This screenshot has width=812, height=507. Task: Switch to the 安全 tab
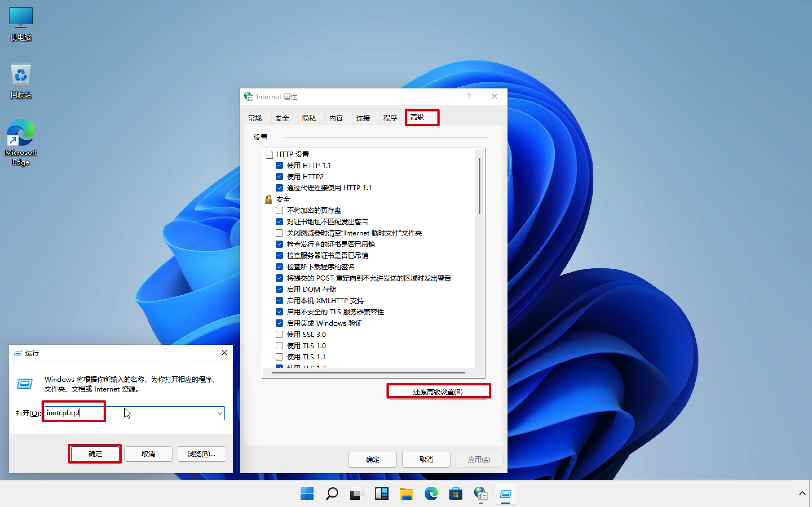click(x=282, y=118)
